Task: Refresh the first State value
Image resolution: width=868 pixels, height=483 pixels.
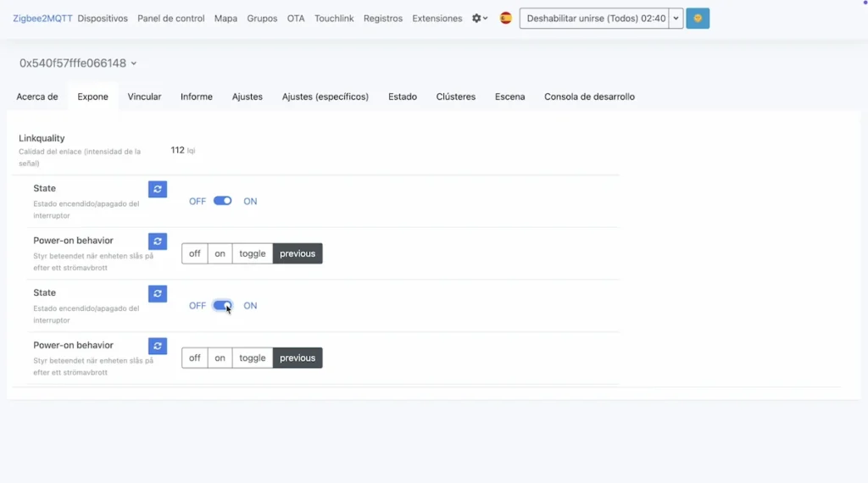Action: click(158, 190)
